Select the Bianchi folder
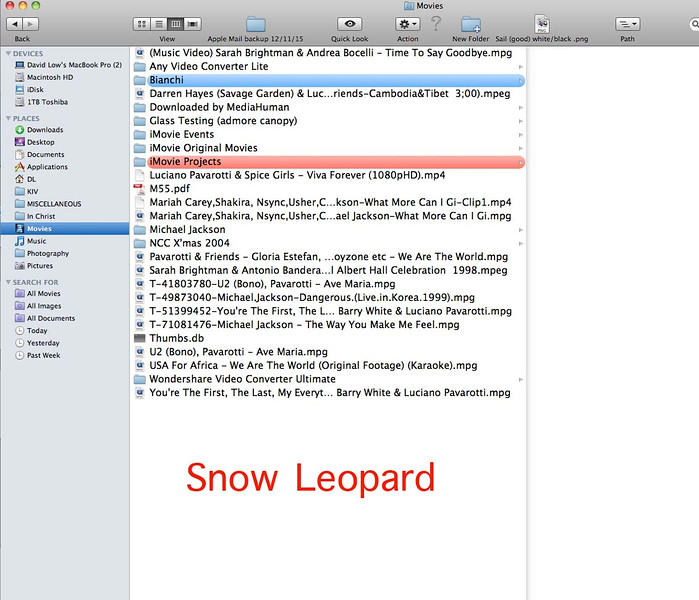The height and width of the screenshot is (600, 699). coord(329,80)
